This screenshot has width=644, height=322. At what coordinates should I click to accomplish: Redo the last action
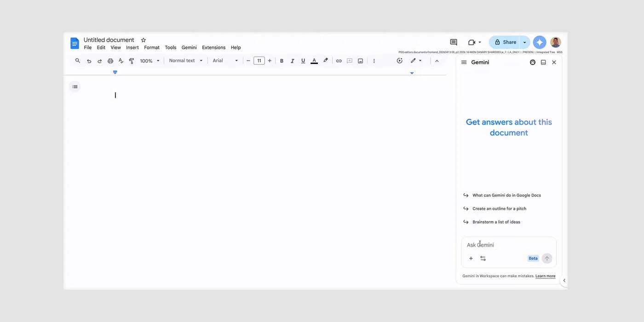(x=99, y=61)
